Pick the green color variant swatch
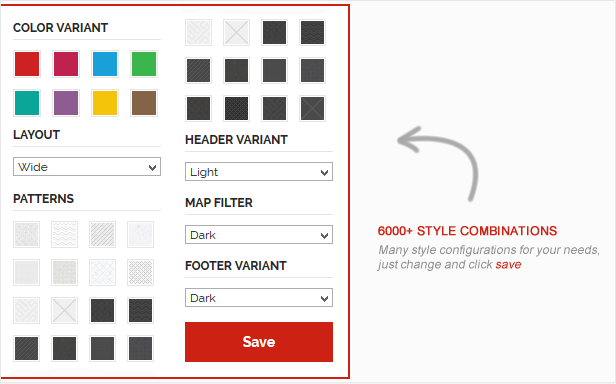The image size is (616, 384). [x=144, y=64]
